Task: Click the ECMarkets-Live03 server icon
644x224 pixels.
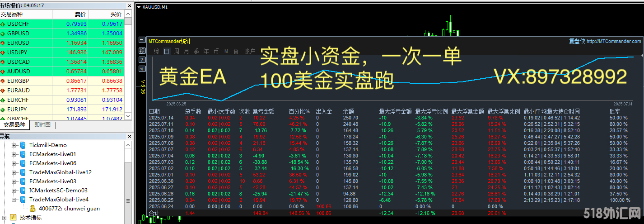Action: click(x=23, y=181)
